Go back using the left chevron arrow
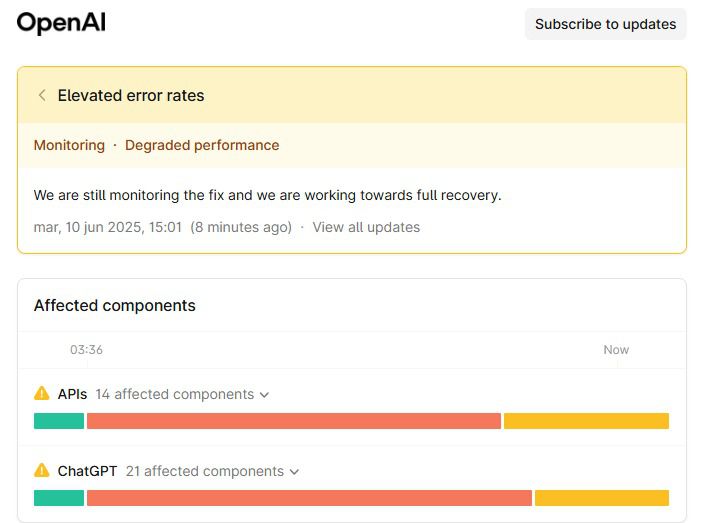This screenshot has height=523, width=701. coord(42,95)
